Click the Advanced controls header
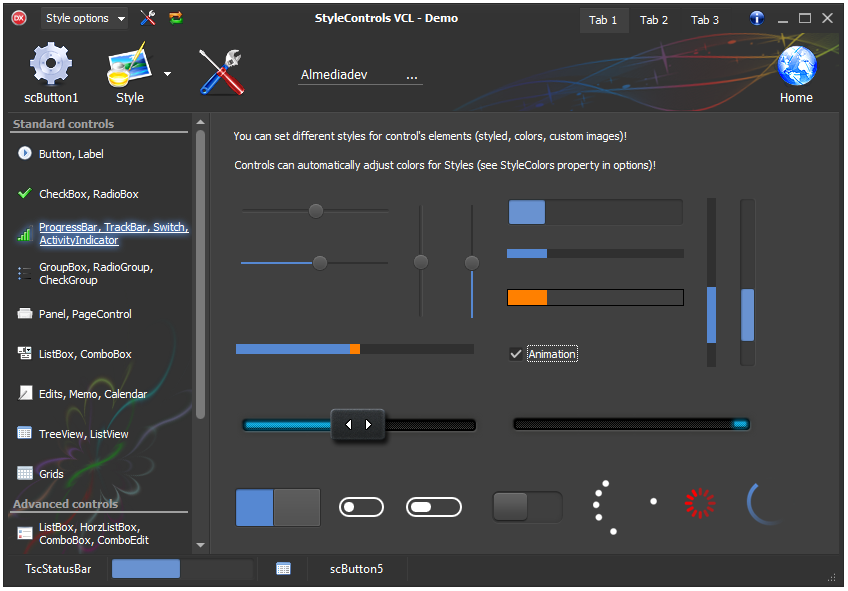This screenshot has height=591, width=848. point(65,504)
